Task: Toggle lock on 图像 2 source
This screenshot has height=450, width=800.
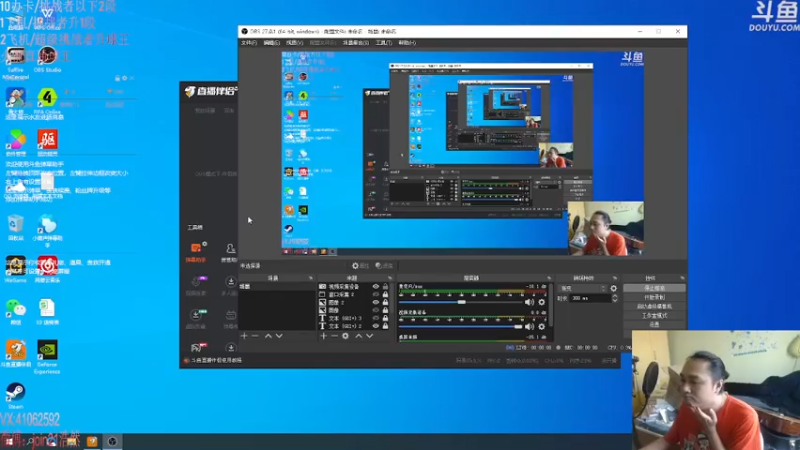Action: click(x=386, y=302)
